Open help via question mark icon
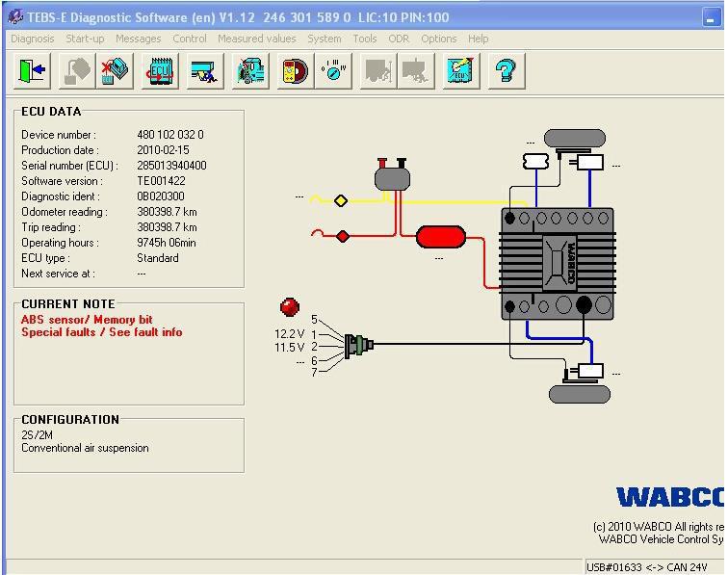 (507, 70)
